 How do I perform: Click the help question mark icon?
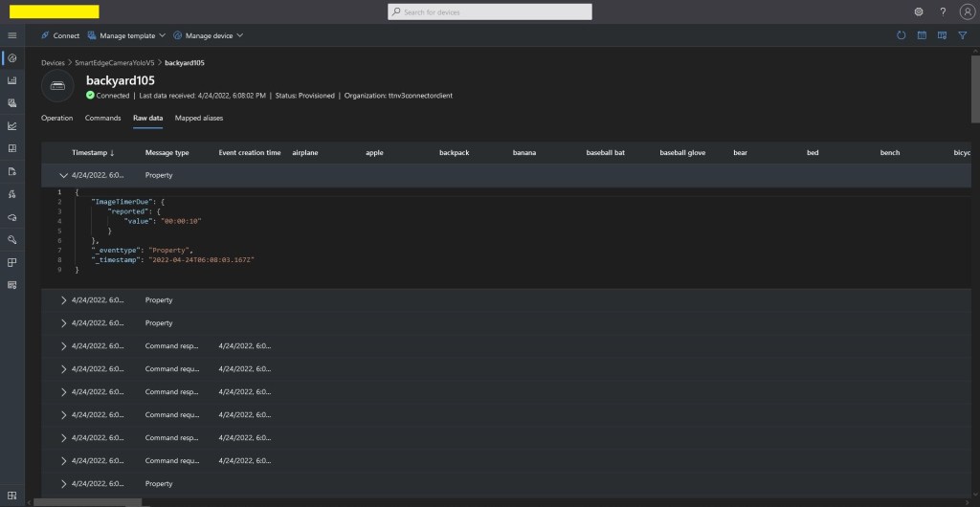pos(943,11)
